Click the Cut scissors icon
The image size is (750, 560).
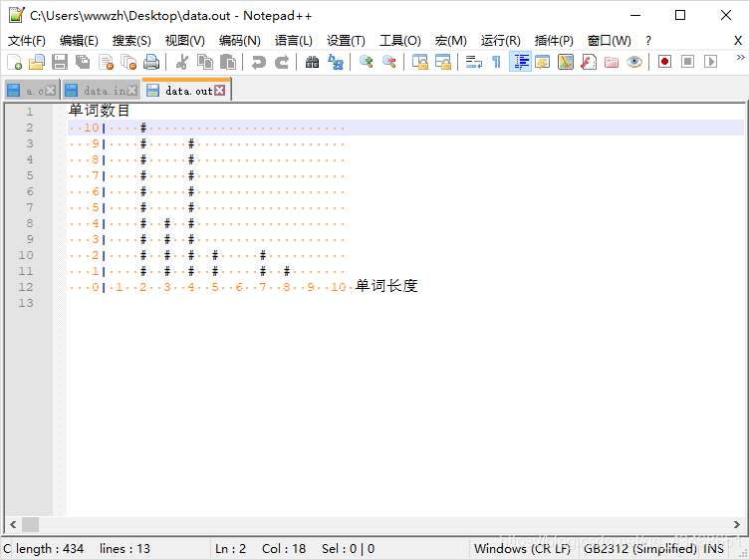(182, 62)
